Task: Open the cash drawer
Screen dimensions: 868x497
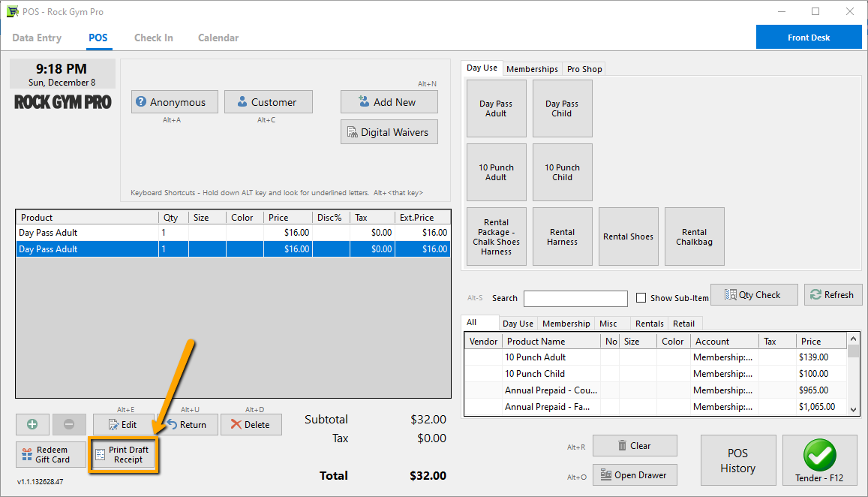Action: 635,474
